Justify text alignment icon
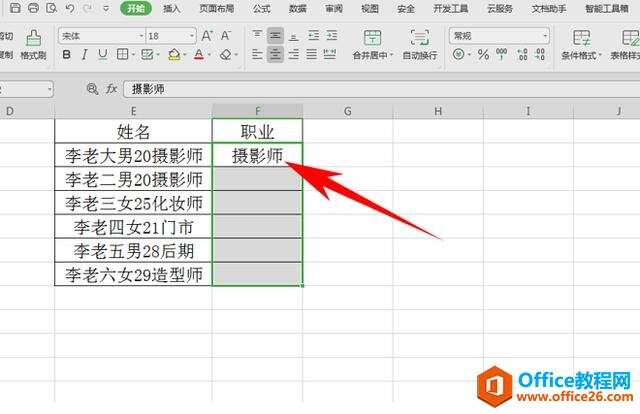640x414 pixels. point(311,54)
